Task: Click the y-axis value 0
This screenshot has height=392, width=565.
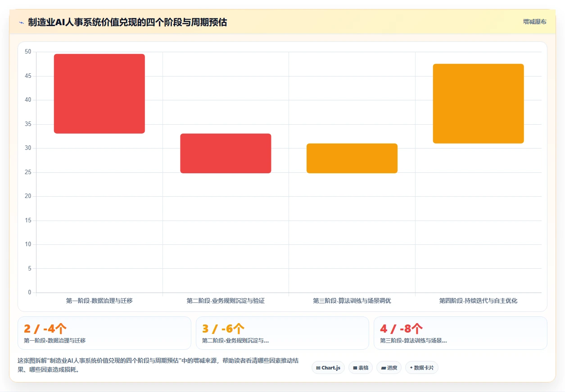Action: click(30, 293)
